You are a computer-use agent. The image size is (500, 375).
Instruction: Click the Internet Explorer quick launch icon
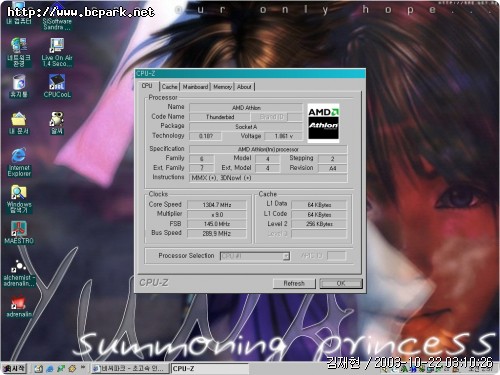[50, 369]
